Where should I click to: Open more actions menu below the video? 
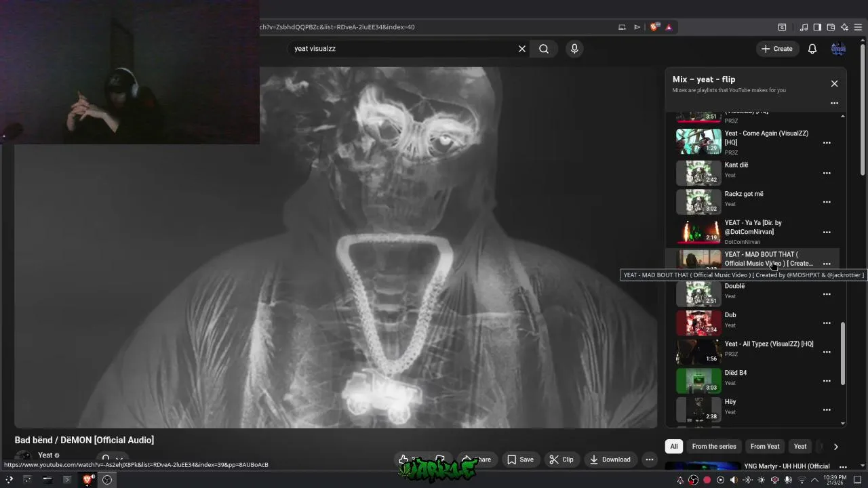tap(649, 460)
